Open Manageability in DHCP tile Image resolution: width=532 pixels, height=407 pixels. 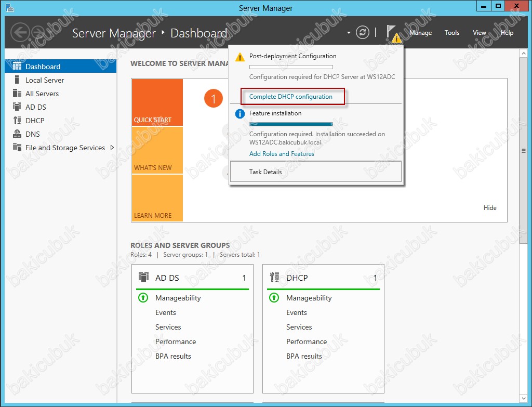[309, 298]
